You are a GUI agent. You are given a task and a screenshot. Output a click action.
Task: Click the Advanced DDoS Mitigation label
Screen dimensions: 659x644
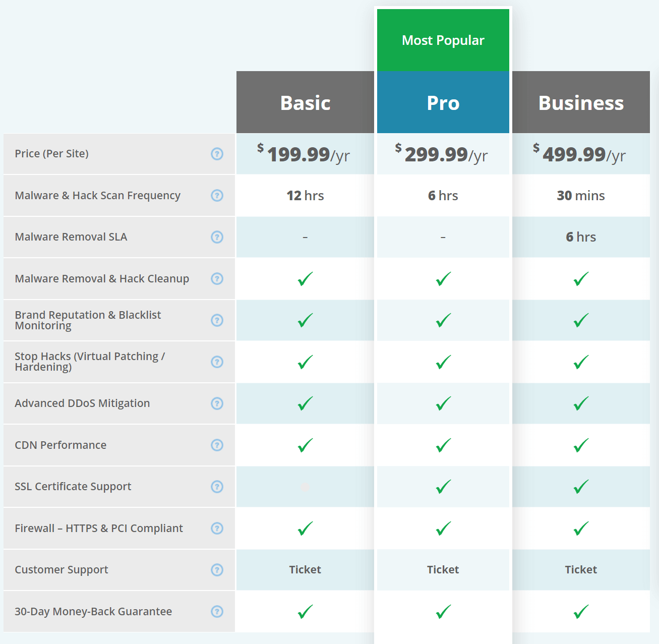click(82, 403)
